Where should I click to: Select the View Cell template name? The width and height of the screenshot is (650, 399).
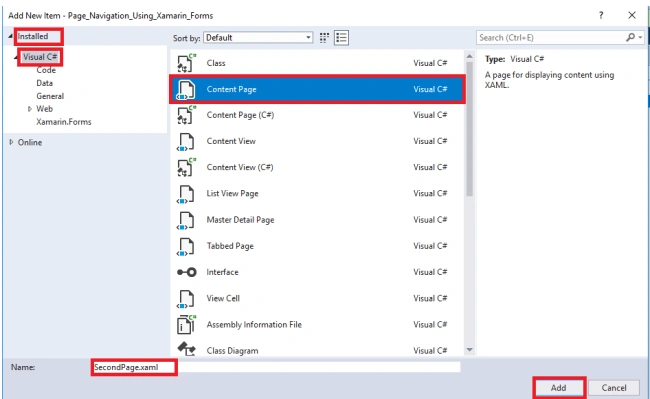click(223, 298)
